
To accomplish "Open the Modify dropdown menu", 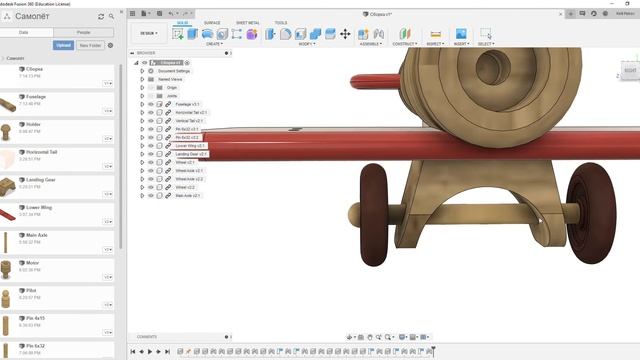I will coord(307,44).
